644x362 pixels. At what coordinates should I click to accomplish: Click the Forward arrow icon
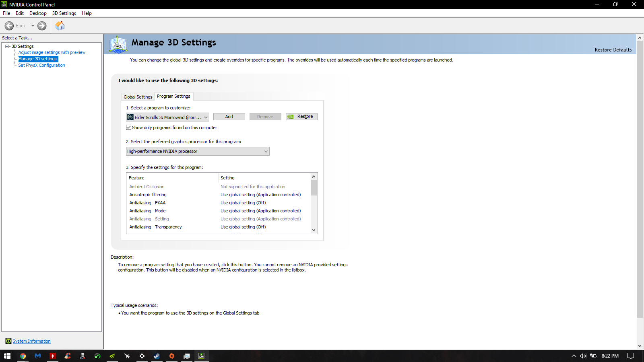point(42,26)
